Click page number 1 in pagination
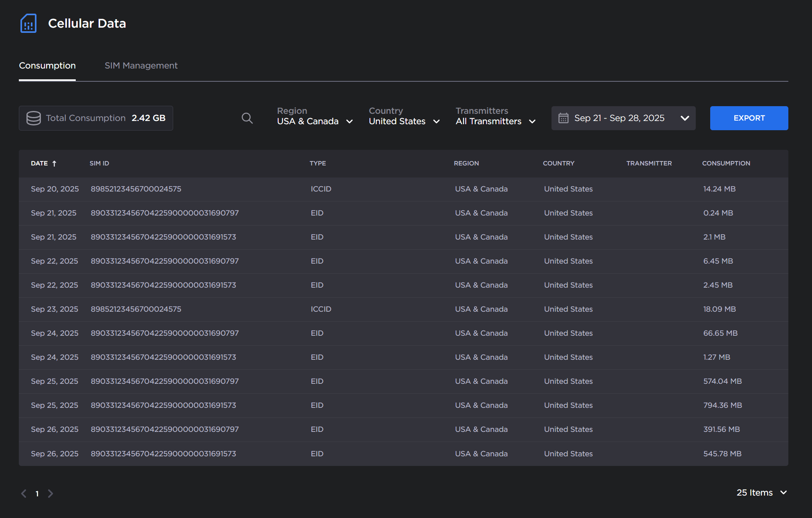This screenshot has height=518, width=812. [x=37, y=494]
